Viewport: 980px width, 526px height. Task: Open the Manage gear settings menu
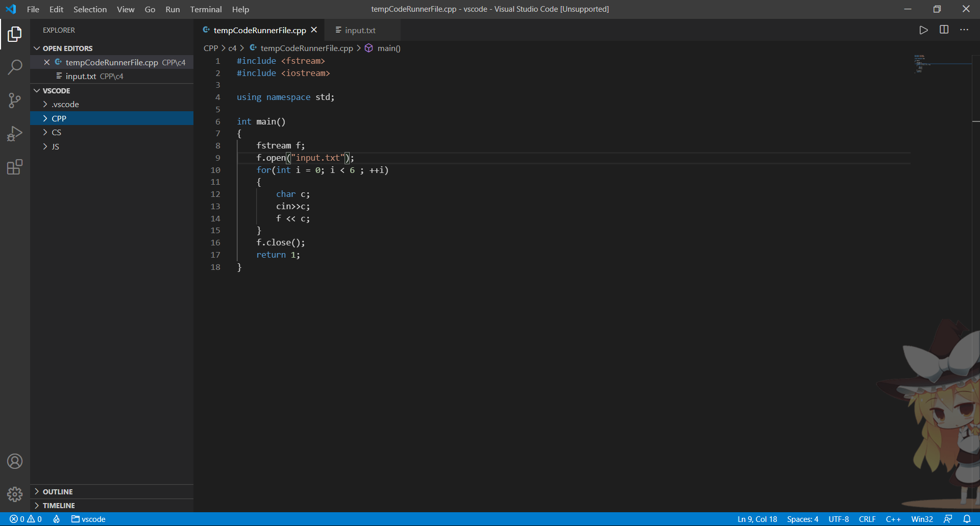(15, 494)
